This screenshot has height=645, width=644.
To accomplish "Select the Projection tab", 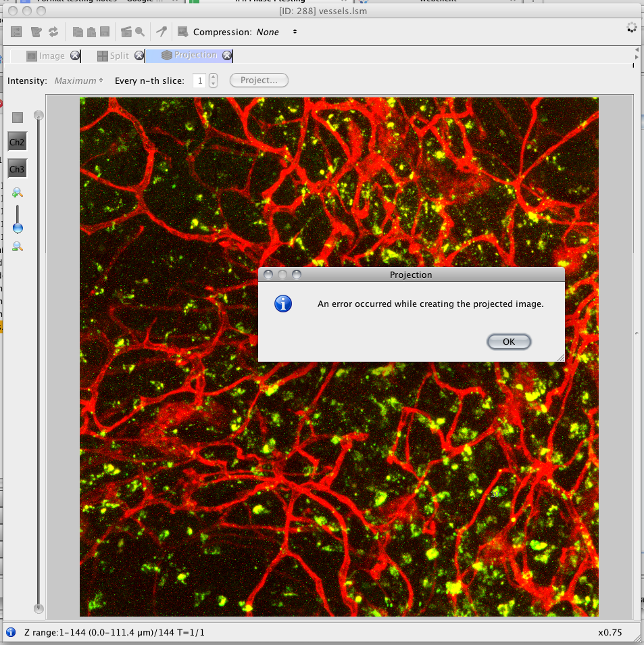I will pos(189,55).
